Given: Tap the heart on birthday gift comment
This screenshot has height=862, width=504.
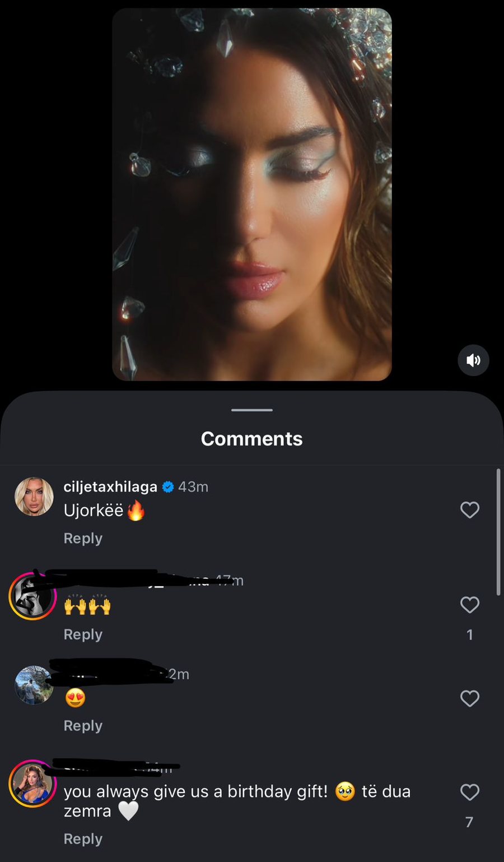Looking at the screenshot, I should pyautogui.click(x=469, y=792).
